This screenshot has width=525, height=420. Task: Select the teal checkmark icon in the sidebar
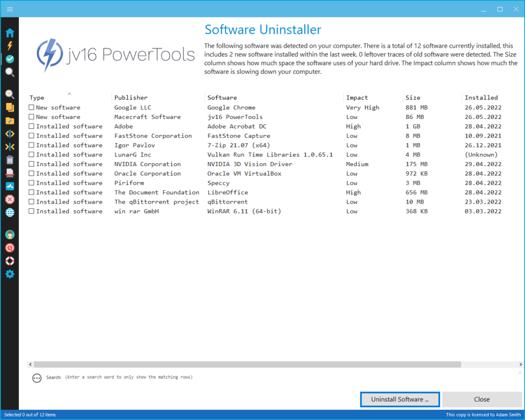[x=10, y=59]
